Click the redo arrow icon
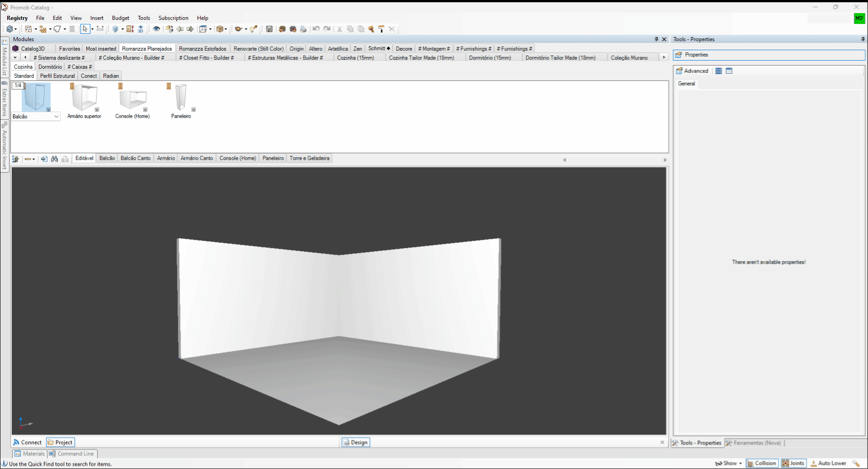 tap(327, 29)
